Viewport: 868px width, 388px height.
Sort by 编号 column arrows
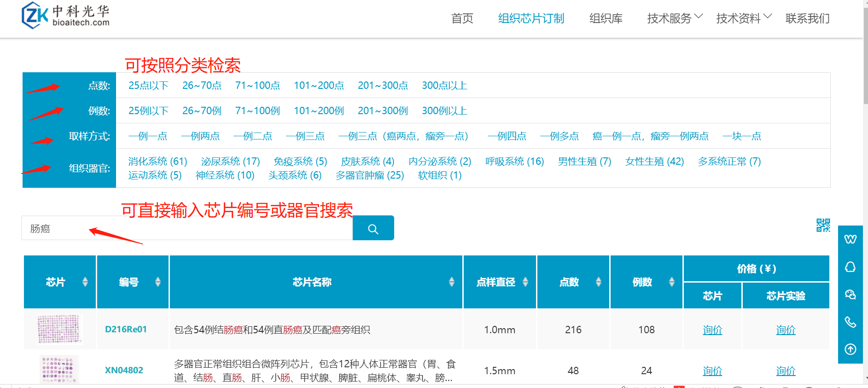pyautogui.click(x=158, y=282)
